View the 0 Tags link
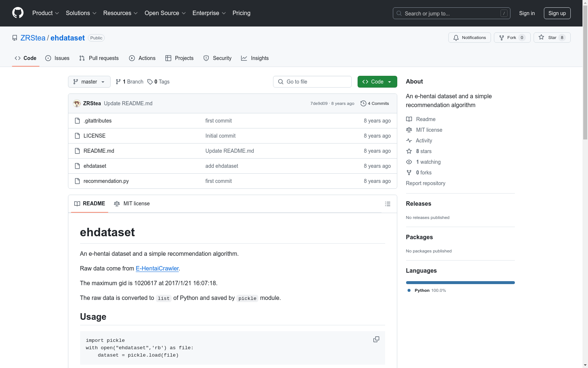This screenshot has height=368, width=588. 158,82
